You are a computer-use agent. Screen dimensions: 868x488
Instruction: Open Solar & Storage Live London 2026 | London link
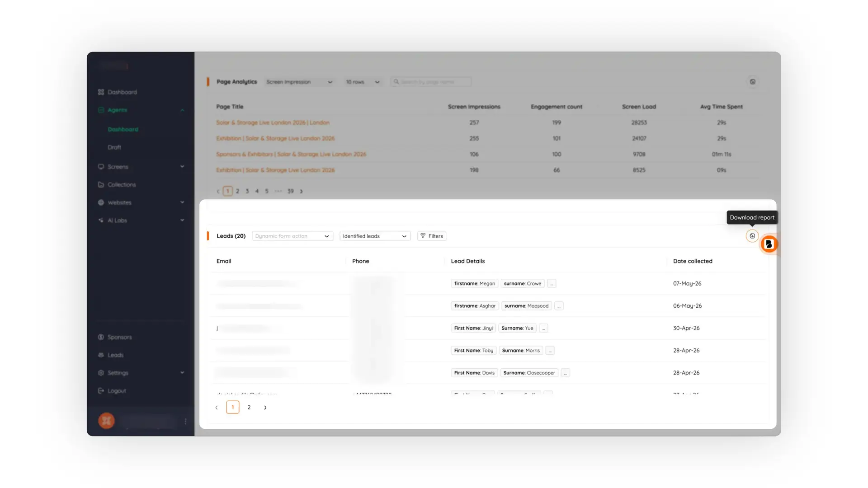click(x=273, y=122)
